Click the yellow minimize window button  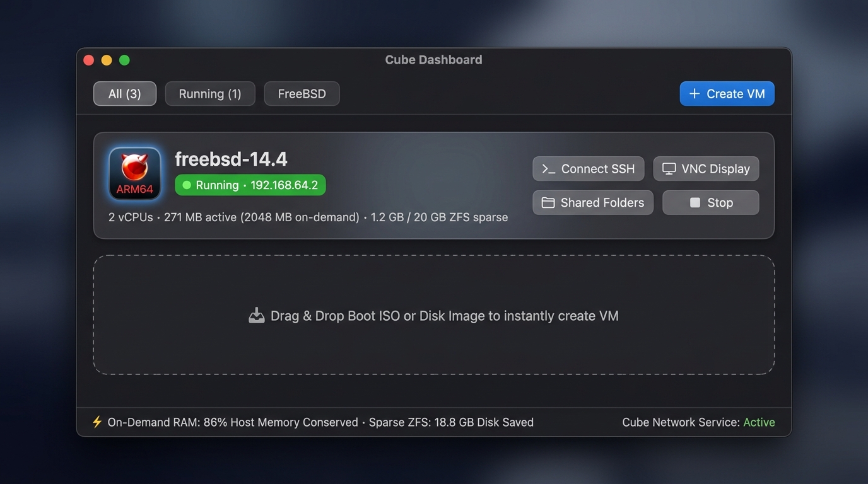(x=107, y=60)
